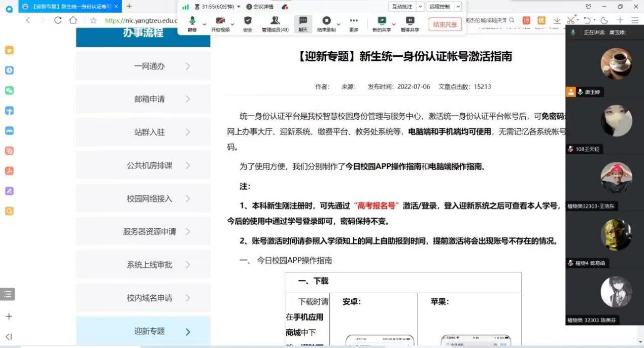The height and width of the screenshot is (348, 644).
Task: Expand meeting timer 31:55 dropdown
Action: click(x=239, y=7)
